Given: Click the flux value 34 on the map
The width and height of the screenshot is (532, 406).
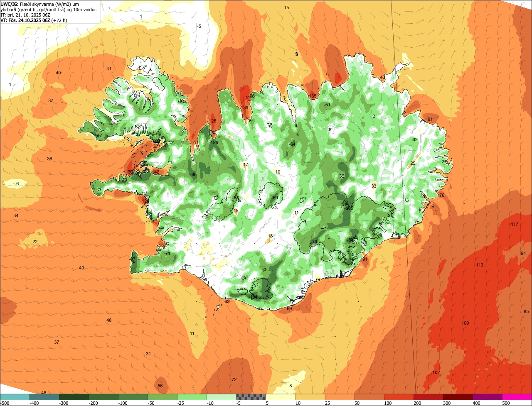Looking at the screenshot, I should tap(16, 215).
